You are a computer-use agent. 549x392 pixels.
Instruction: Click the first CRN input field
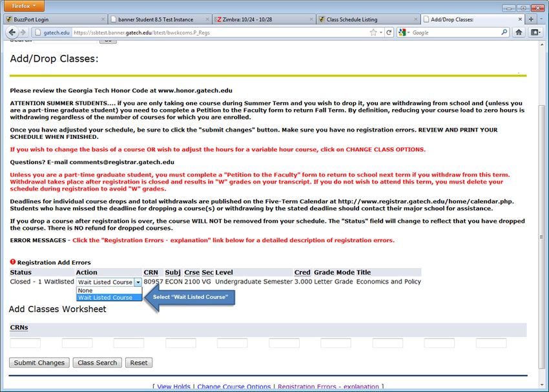[x=25, y=343]
